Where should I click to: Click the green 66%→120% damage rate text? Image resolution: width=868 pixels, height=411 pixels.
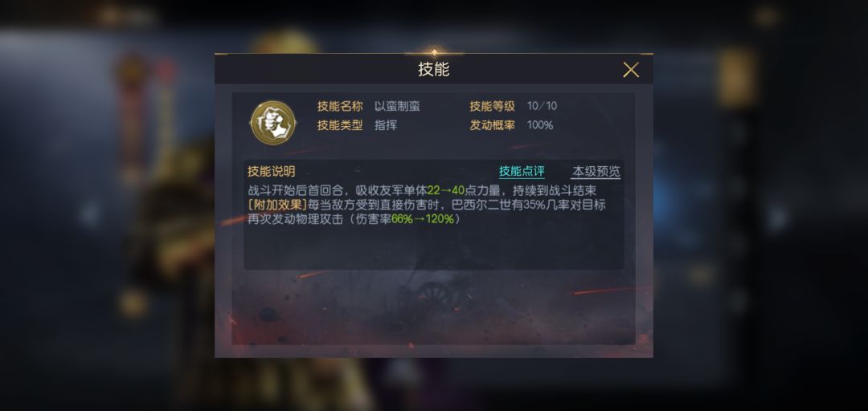(x=423, y=219)
